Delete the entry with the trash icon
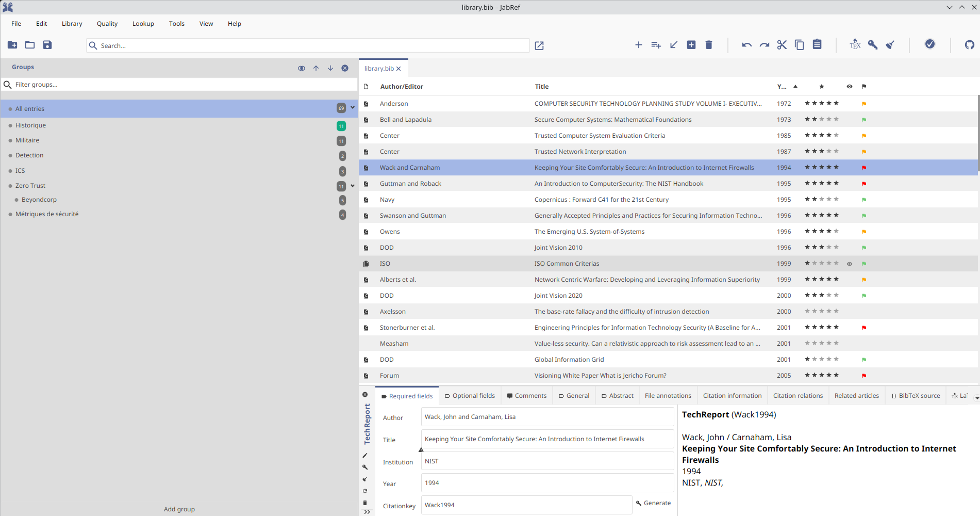 [x=709, y=45]
